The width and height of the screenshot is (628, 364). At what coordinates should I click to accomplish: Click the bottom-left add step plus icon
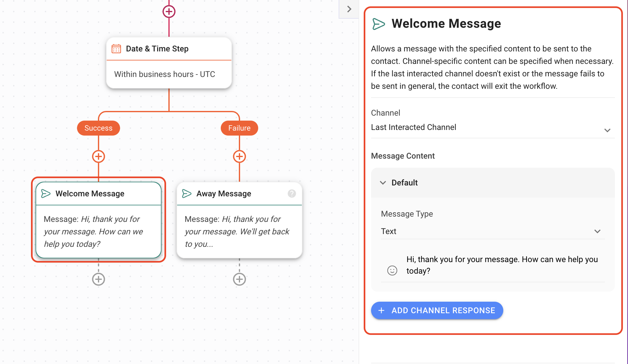(99, 279)
